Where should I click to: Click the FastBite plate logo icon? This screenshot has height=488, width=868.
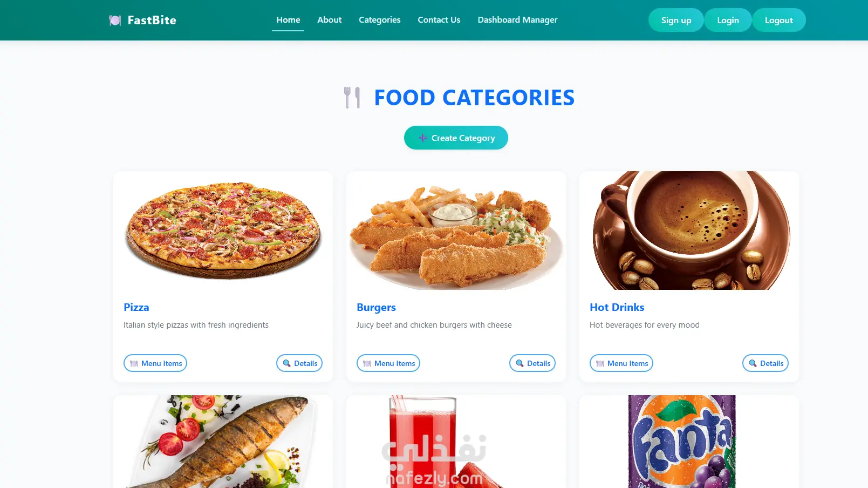click(115, 21)
